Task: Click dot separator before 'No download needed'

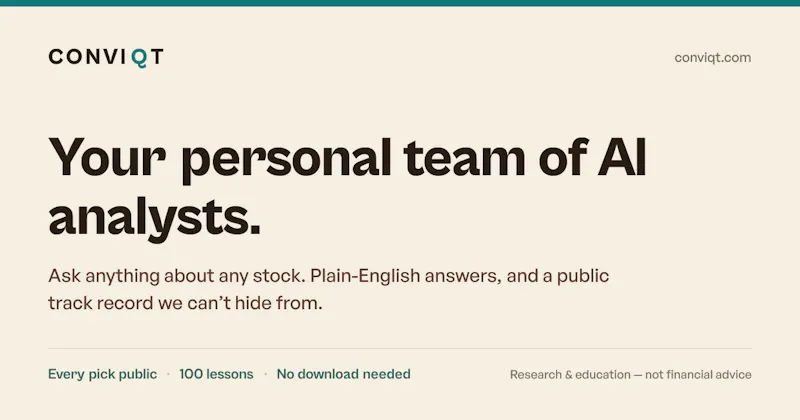Action: (265, 375)
